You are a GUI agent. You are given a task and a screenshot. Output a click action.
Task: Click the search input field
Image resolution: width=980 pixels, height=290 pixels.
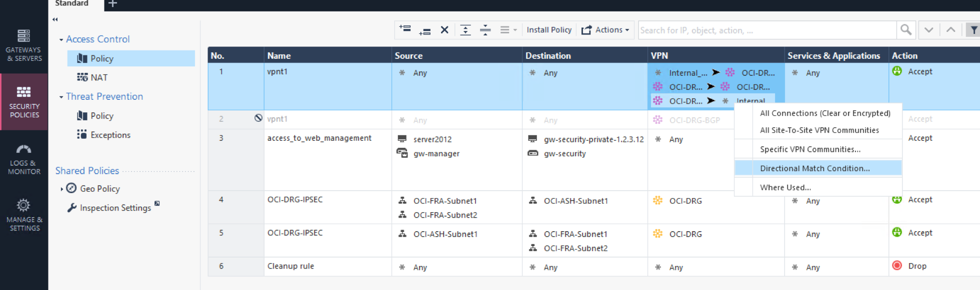(767, 30)
